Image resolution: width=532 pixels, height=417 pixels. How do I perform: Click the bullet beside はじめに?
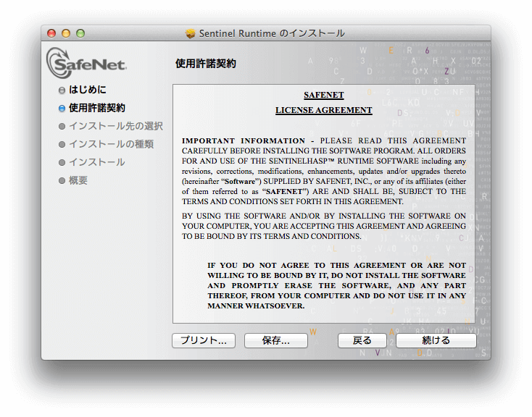tap(62, 90)
